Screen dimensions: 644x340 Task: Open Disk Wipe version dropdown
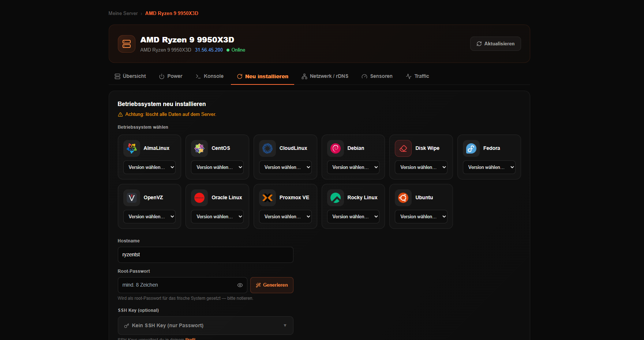tap(421, 167)
